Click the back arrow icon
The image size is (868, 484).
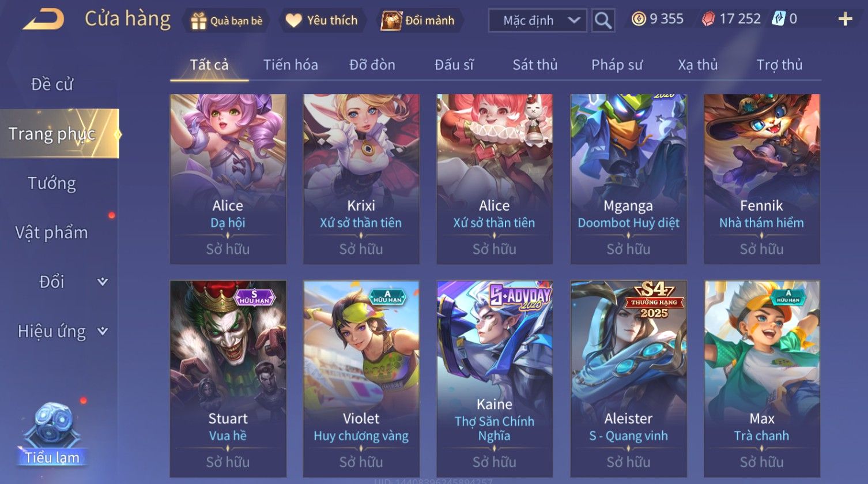click(43, 20)
